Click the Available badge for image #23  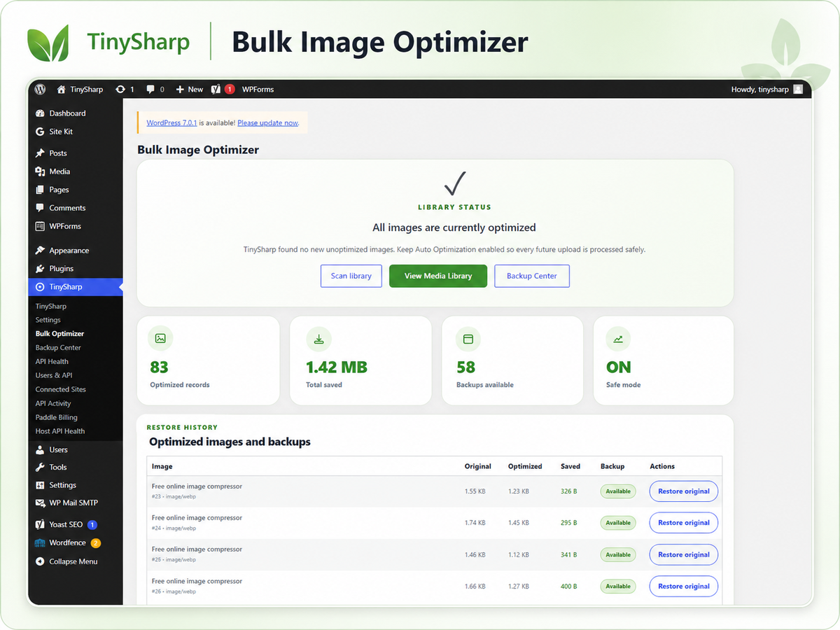[618, 491]
